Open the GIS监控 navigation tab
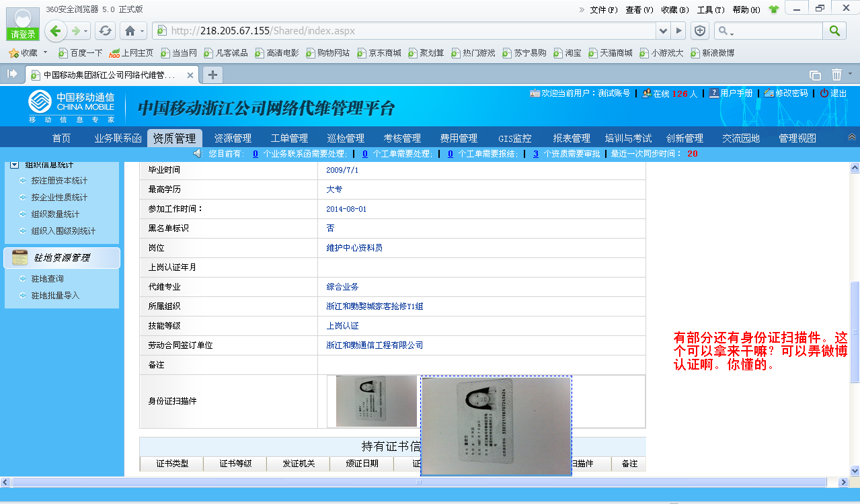This screenshot has height=504, width=860. click(x=515, y=138)
